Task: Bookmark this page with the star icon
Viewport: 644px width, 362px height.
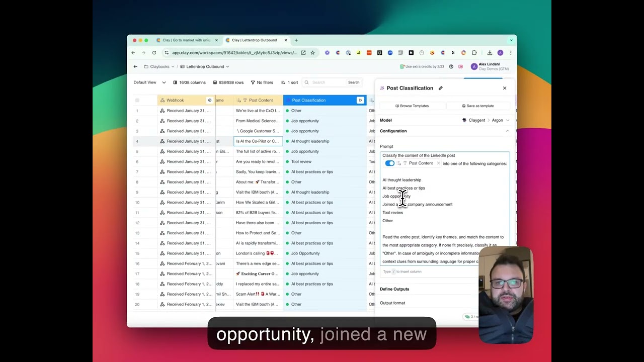Action: [x=312, y=53]
